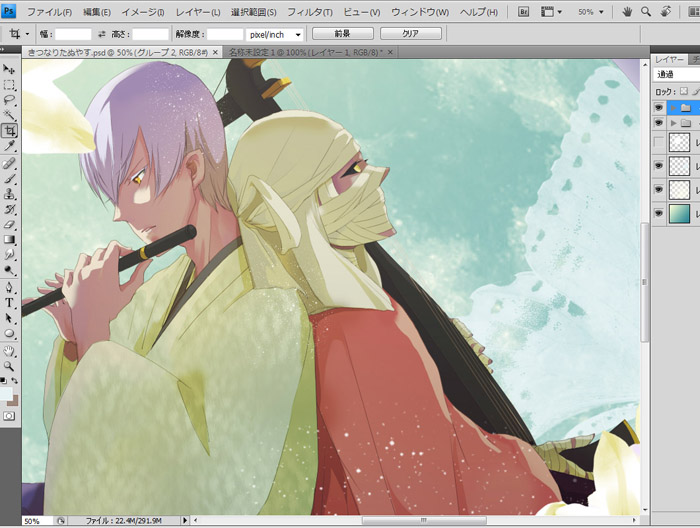
Task: Select the Eyedropper tool
Action: pos(8,146)
